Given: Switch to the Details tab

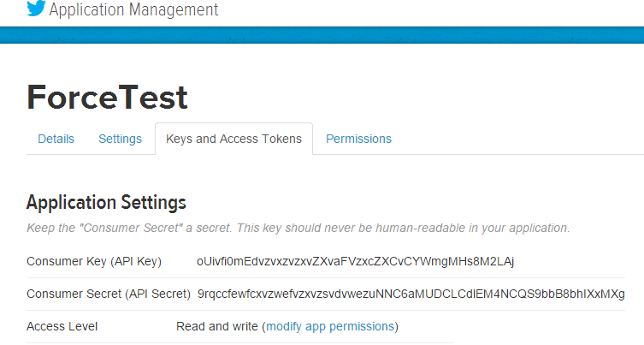Looking at the screenshot, I should (56, 139).
